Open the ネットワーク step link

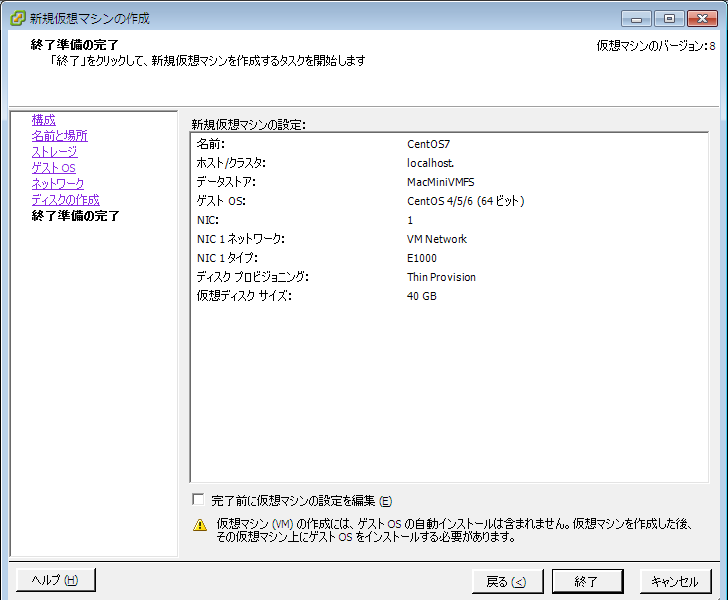click(58, 183)
